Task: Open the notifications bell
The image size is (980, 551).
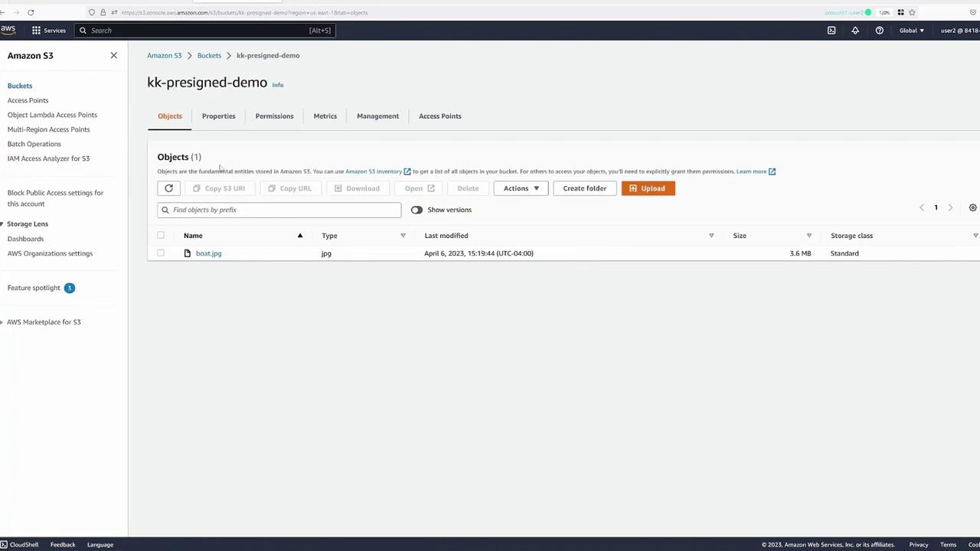Action: (x=855, y=31)
